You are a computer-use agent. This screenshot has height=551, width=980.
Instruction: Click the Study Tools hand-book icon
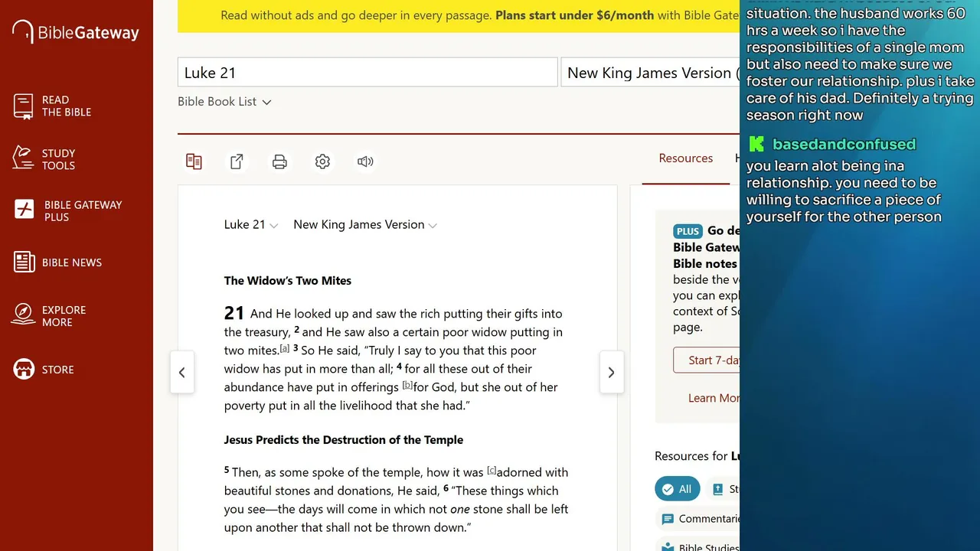(x=24, y=158)
